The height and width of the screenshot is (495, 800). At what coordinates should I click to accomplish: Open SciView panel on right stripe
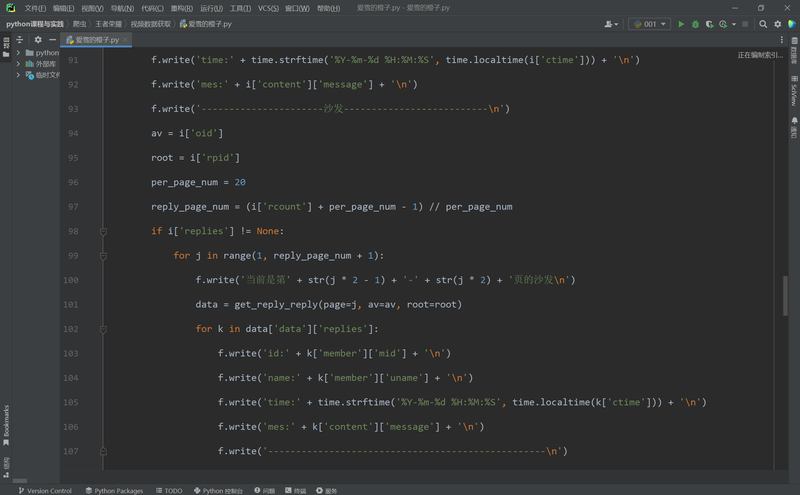pos(794,91)
